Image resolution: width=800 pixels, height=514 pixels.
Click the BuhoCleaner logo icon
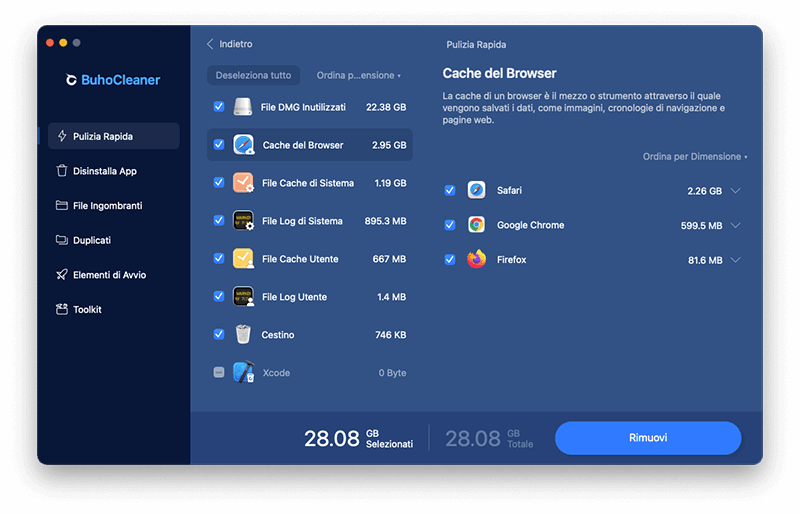71,80
